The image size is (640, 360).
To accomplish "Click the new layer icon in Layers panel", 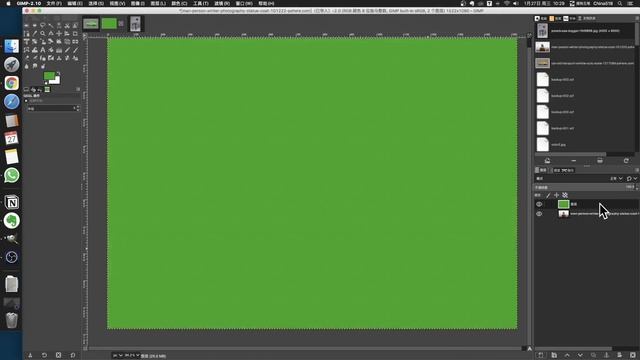I will [x=540, y=356].
